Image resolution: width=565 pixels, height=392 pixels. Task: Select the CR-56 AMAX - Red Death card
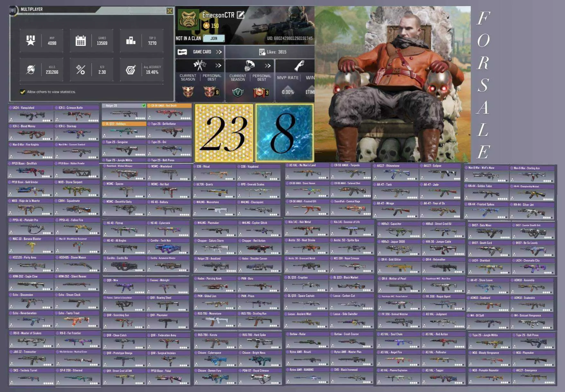click(169, 112)
